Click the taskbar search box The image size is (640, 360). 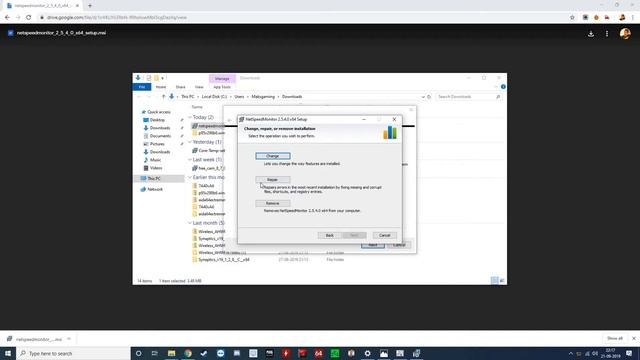point(73,353)
